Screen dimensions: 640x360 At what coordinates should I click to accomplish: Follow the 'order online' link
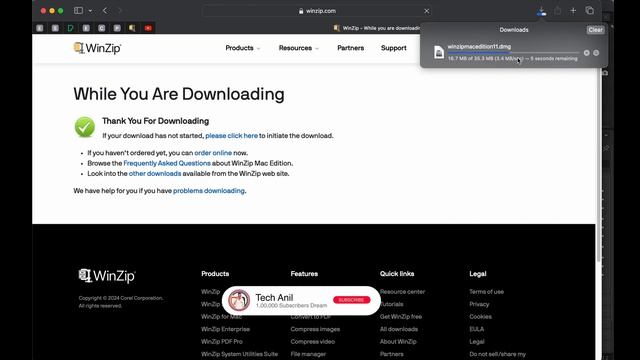(x=213, y=153)
